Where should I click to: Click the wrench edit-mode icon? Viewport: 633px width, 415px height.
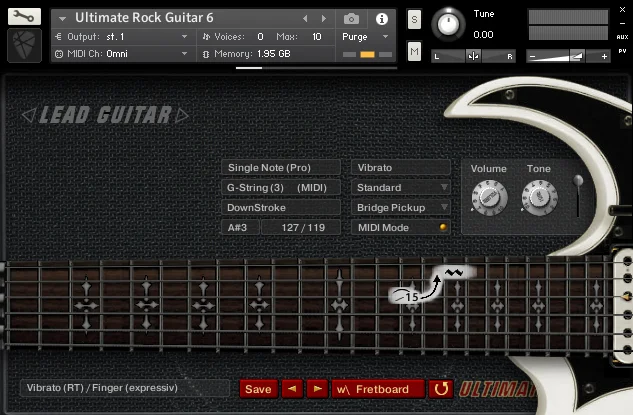click(x=25, y=17)
